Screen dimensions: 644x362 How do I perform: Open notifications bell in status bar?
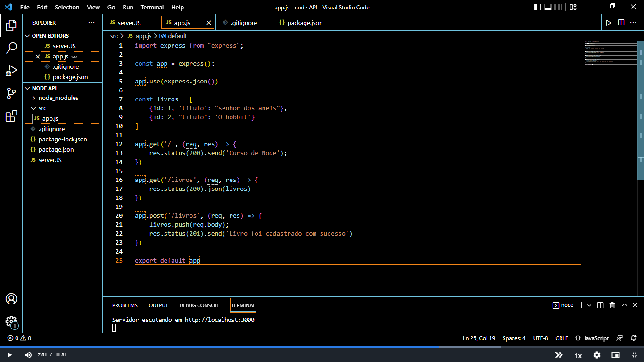(634, 338)
